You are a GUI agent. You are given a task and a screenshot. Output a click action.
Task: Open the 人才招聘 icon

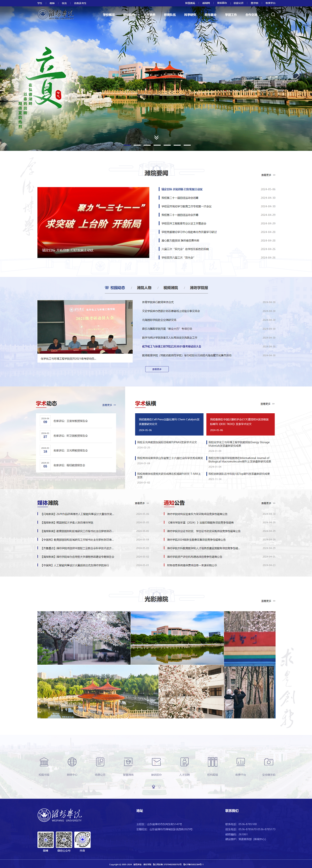pyautogui.click(x=184, y=762)
